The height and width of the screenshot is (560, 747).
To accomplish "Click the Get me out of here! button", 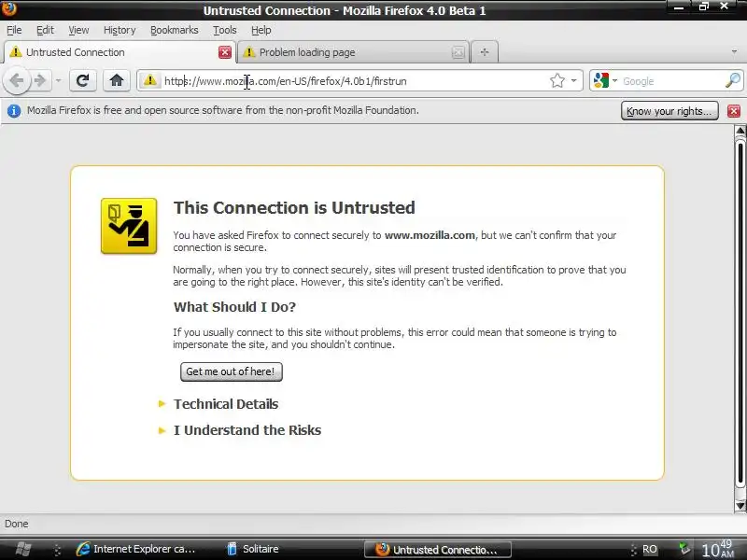I will tap(231, 371).
